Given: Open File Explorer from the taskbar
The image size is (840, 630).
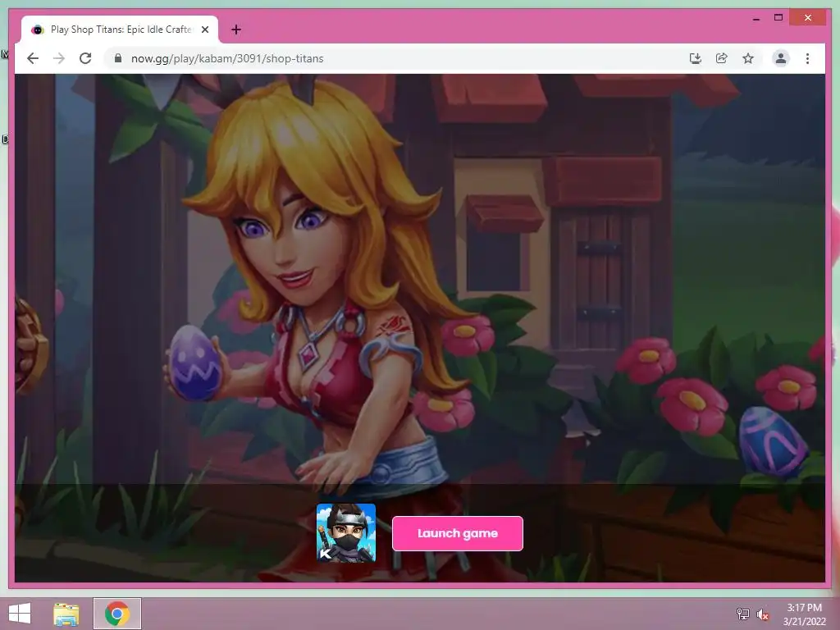Looking at the screenshot, I should coord(66,614).
